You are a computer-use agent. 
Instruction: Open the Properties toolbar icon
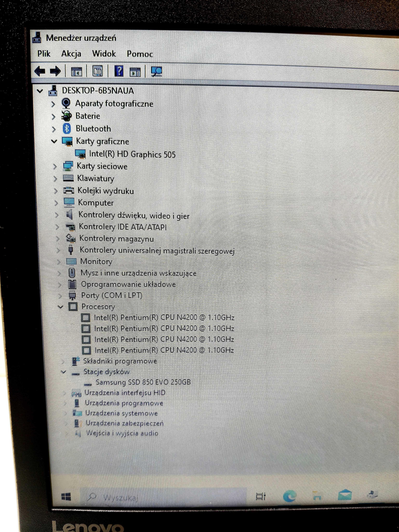click(x=98, y=71)
